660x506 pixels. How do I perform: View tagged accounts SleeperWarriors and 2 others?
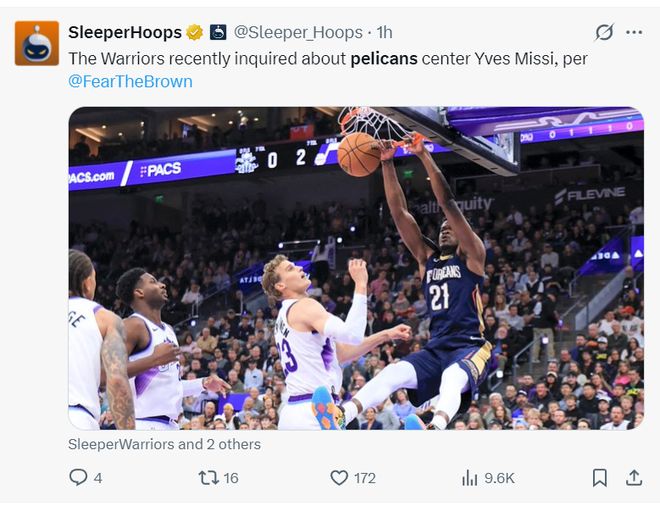165,444
